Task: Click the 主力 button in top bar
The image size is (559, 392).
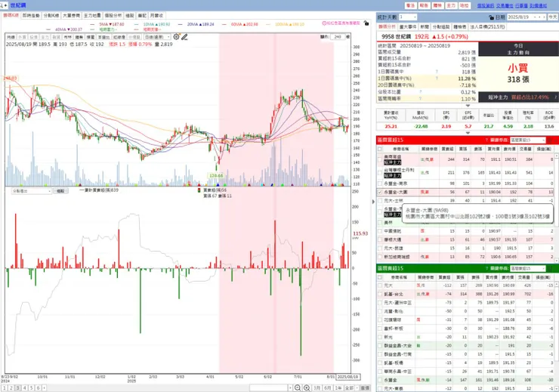Action: pyautogui.click(x=451, y=6)
